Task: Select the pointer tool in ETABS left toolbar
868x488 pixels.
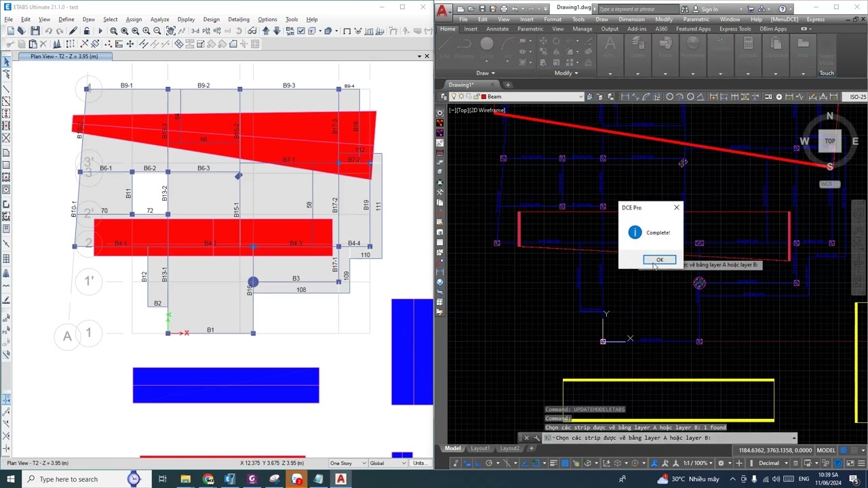Action: click(6, 62)
